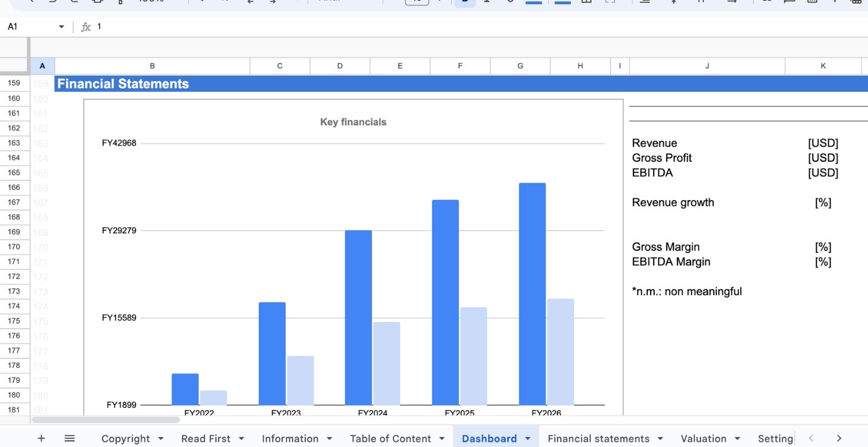Viewport: 868px width, 447px height.
Task: Select the row 170 header
Action: click(14, 247)
